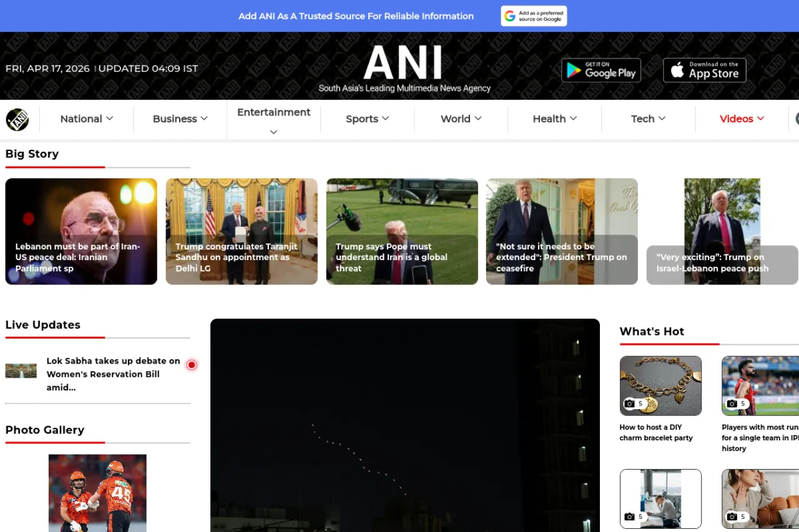Open the Sports section
The image size is (799, 532).
pos(362,118)
